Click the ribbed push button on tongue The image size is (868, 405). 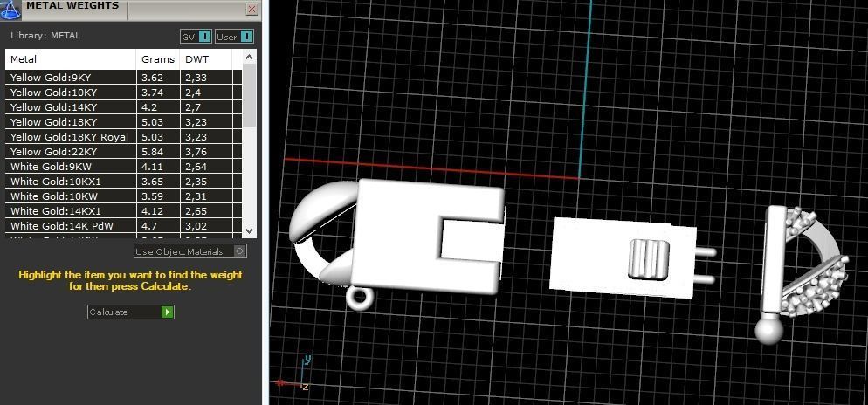coord(648,259)
